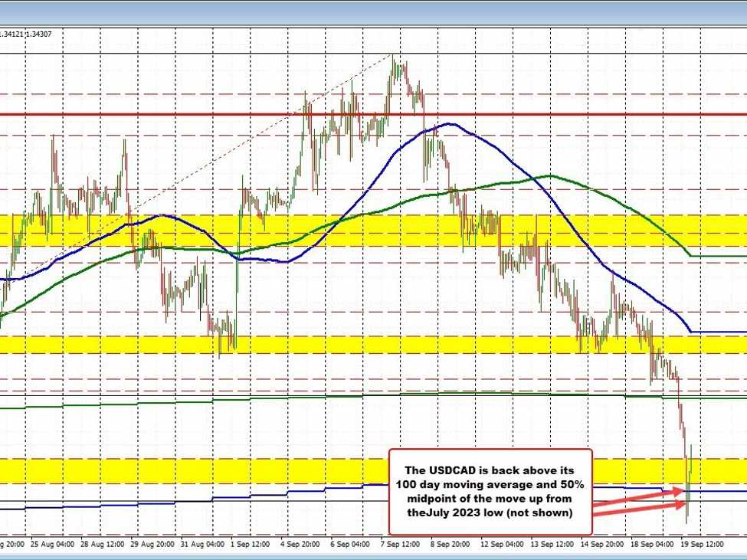
Task: Click the middle yellow highlighted price zone
Action: click(345, 344)
